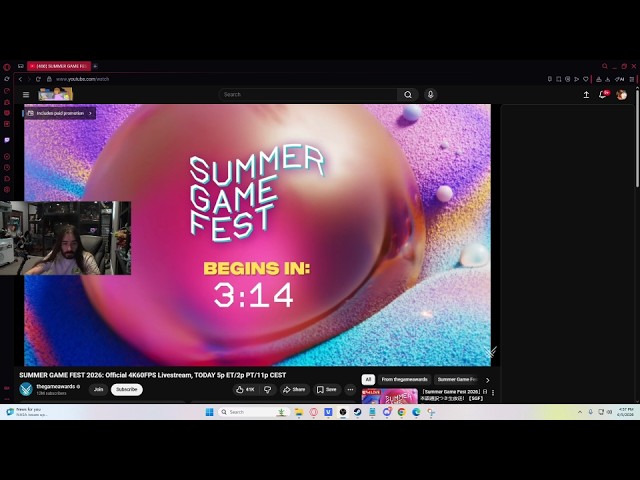Viewport: 640px width, 480px height.
Task: Open the account avatar menu
Action: pos(621,95)
